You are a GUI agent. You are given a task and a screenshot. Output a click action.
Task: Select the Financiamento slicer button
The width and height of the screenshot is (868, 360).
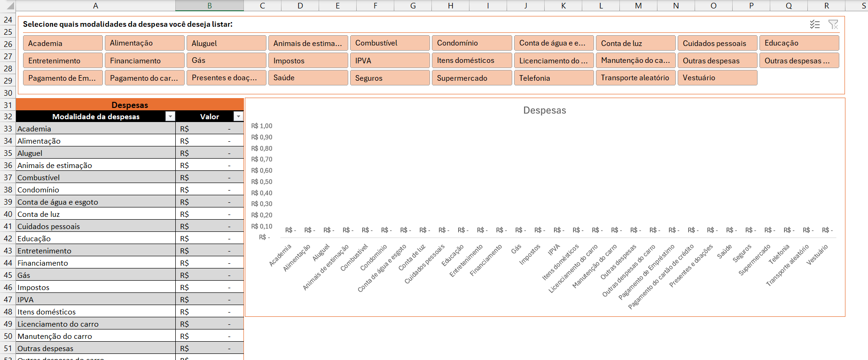144,61
